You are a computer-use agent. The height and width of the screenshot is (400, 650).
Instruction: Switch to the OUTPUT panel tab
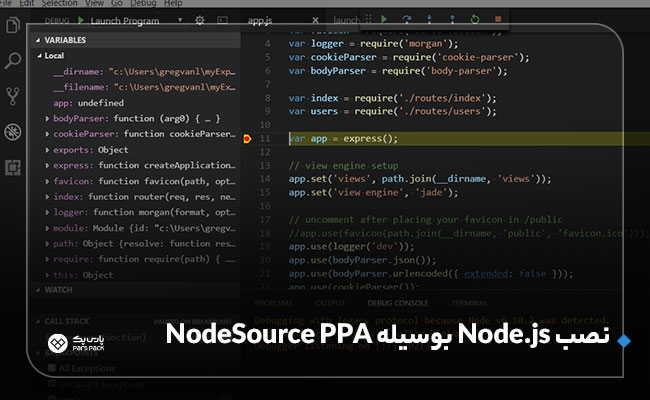point(330,303)
